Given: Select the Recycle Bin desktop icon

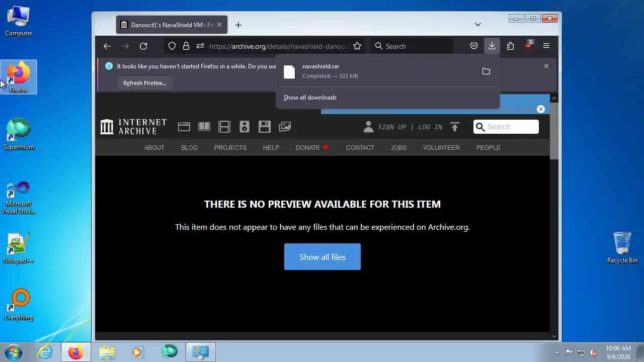Looking at the screenshot, I should coord(622,247).
